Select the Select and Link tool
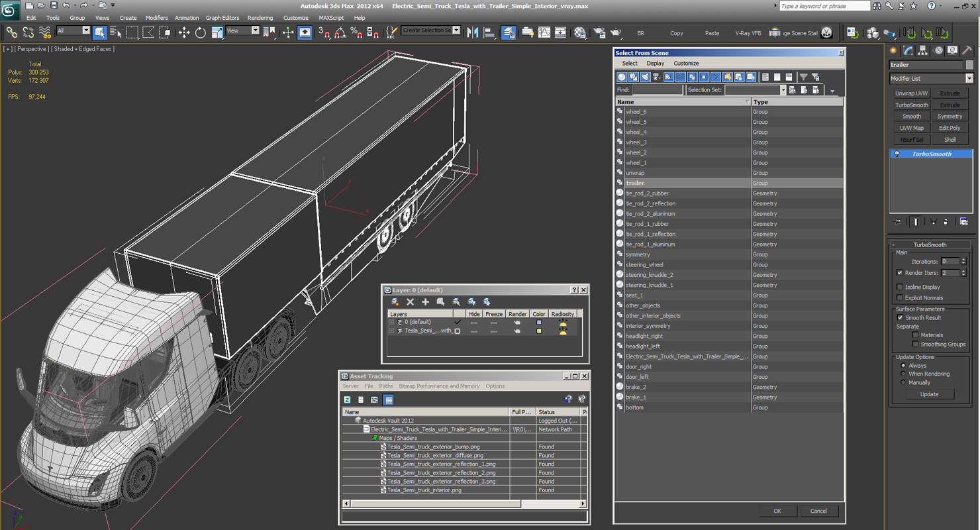980x530 pixels. click(x=11, y=32)
